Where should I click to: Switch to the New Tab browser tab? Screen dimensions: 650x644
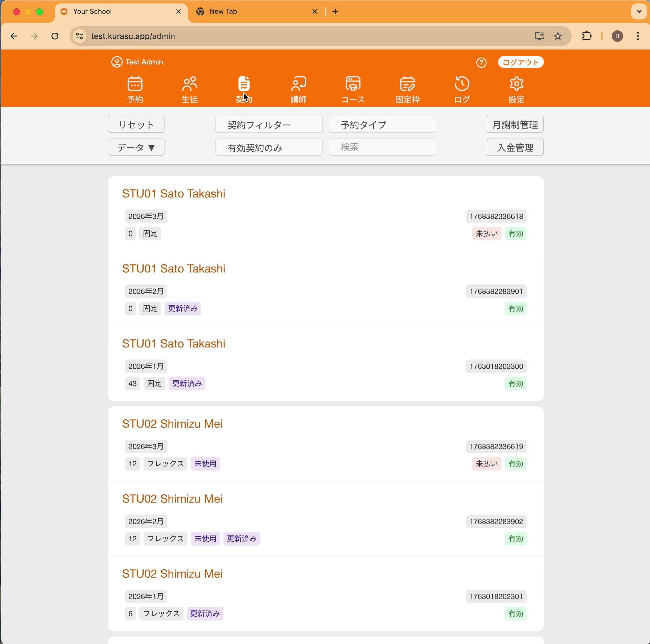223,11
